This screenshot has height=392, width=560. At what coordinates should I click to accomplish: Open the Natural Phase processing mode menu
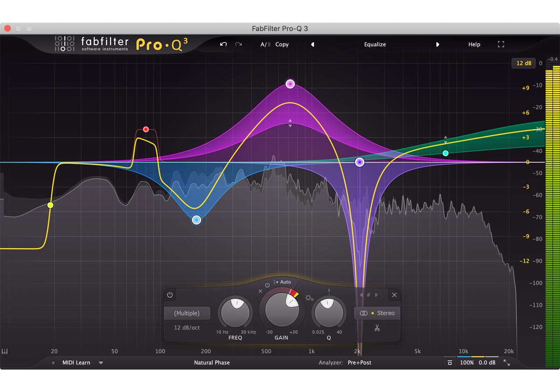coord(212,363)
